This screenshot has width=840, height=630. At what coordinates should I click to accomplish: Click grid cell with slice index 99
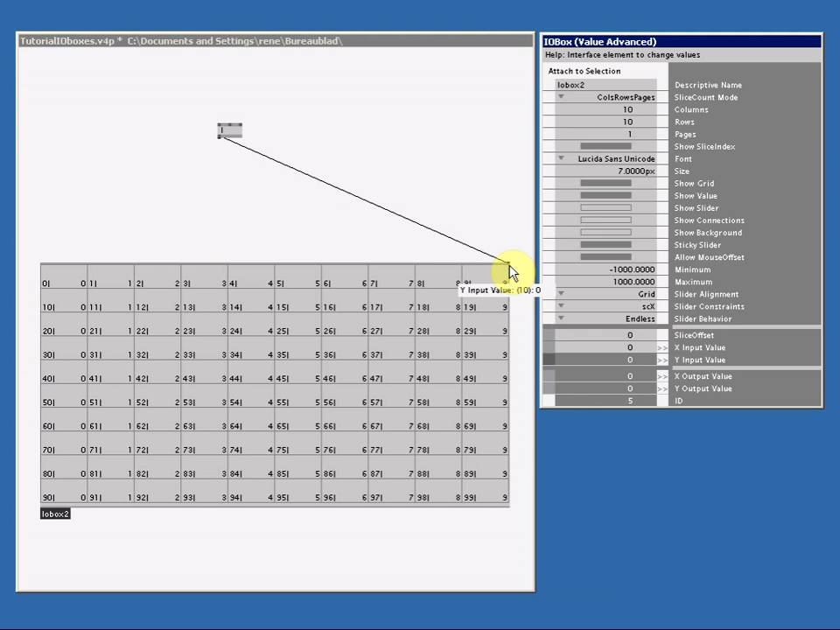[486, 490]
